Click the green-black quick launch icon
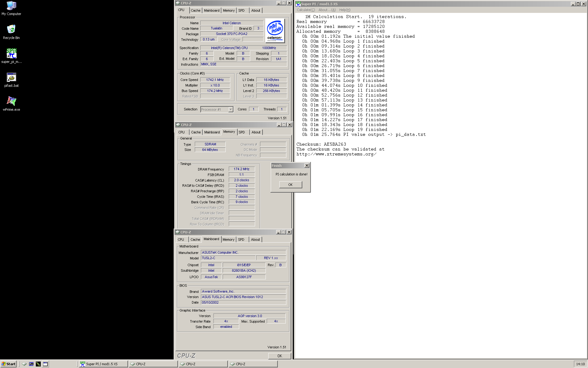588x368 pixels. (x=38, y=364)
